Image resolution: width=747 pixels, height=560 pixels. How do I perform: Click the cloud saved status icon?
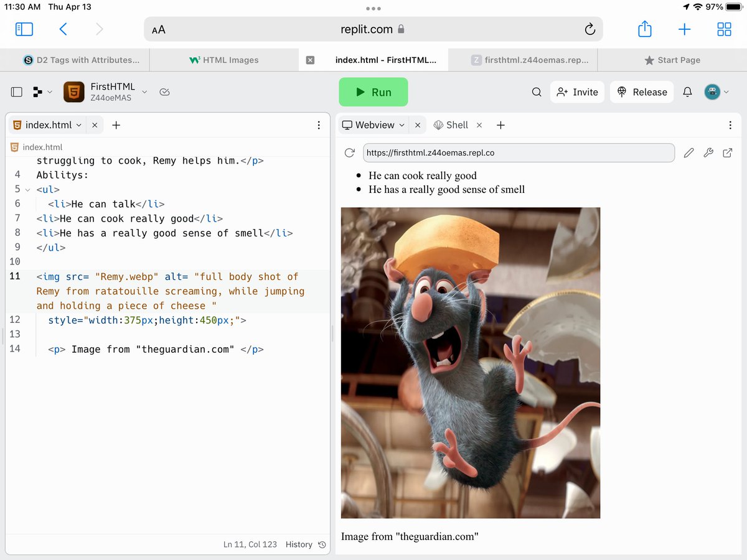(165, 92)
